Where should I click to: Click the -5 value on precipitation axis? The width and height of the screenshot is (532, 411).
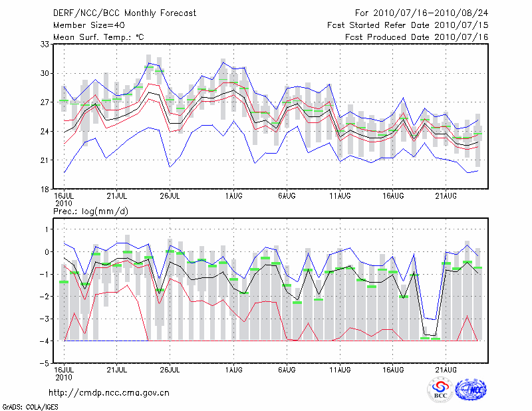click(x=45, y=364)
